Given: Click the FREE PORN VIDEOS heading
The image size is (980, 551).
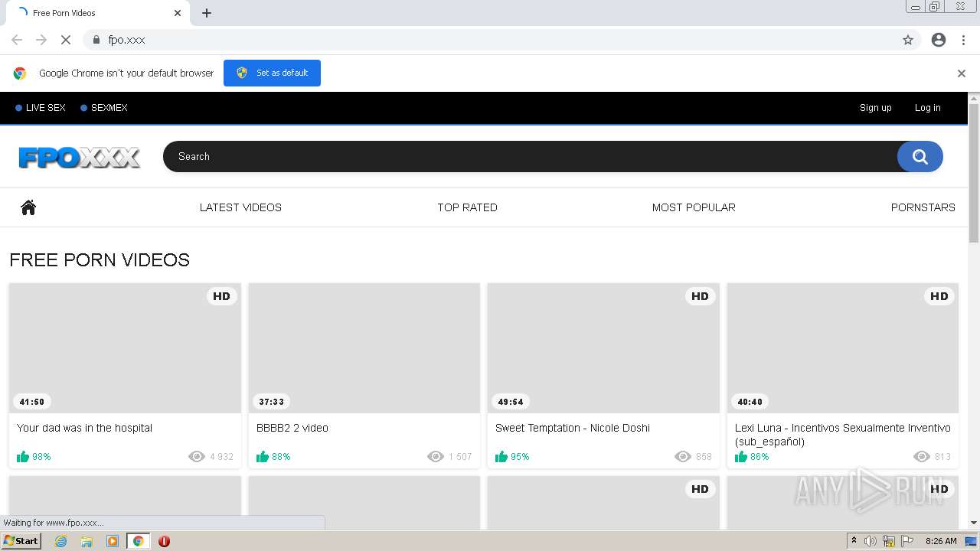Looking at the screenshot, I should 100,260.
